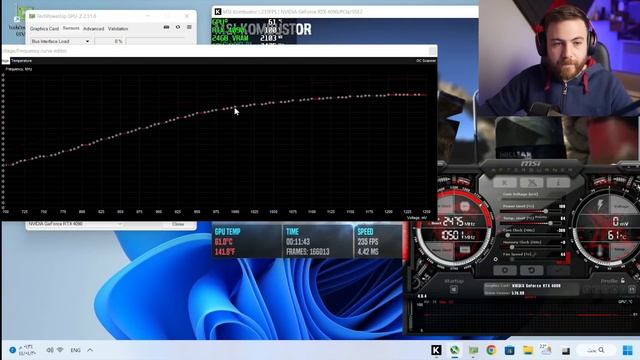Open Microsoft Store from taskbar
This screenshot has height=360, width=640.
coord(509,350)
